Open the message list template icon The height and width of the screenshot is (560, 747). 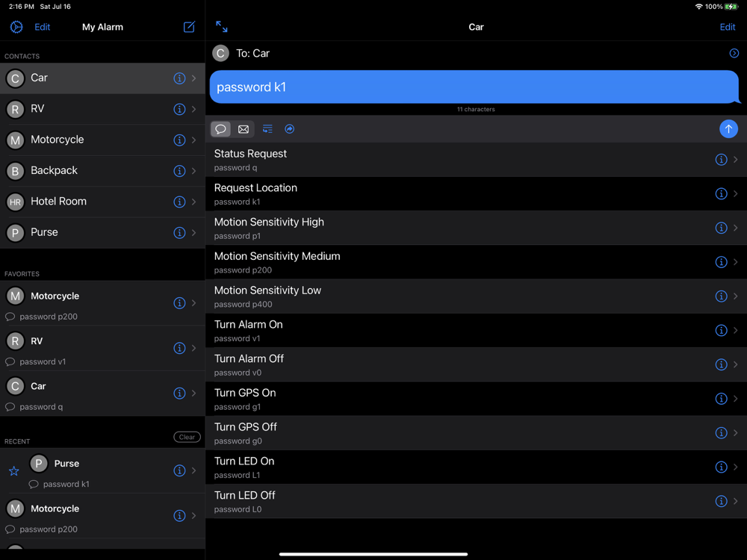click(267, 129)
